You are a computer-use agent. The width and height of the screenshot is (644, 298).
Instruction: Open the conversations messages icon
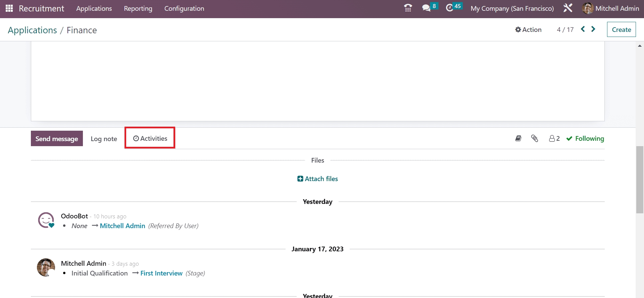[x=426, y=8]
